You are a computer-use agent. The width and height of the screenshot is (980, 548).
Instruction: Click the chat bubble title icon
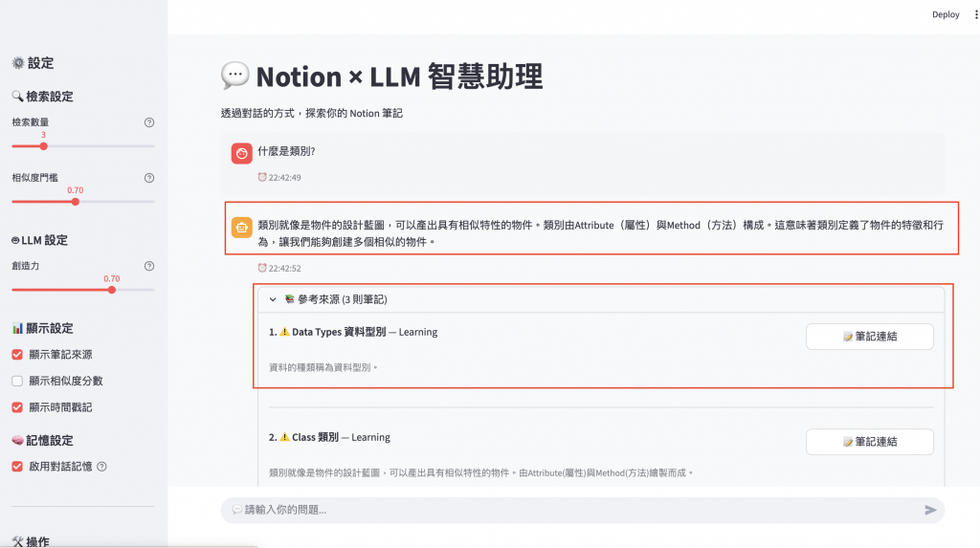point(235,76)
